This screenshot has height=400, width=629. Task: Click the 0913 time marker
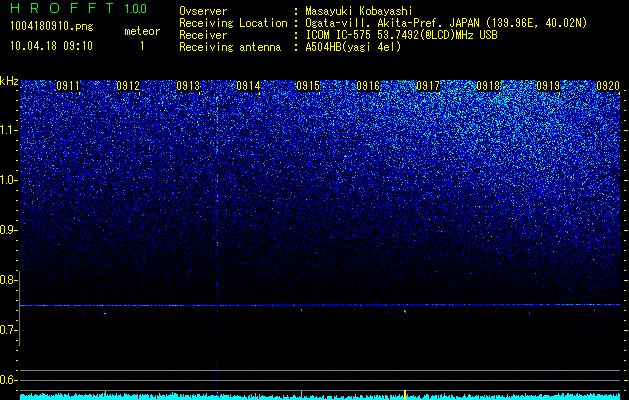(x=188, y=85)
